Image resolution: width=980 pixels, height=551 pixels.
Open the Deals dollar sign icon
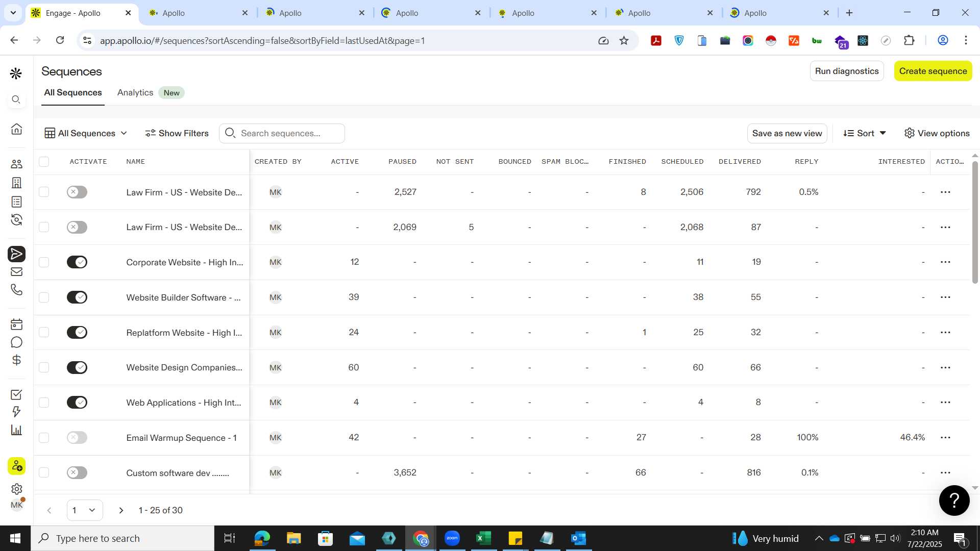tap(16, 360)
